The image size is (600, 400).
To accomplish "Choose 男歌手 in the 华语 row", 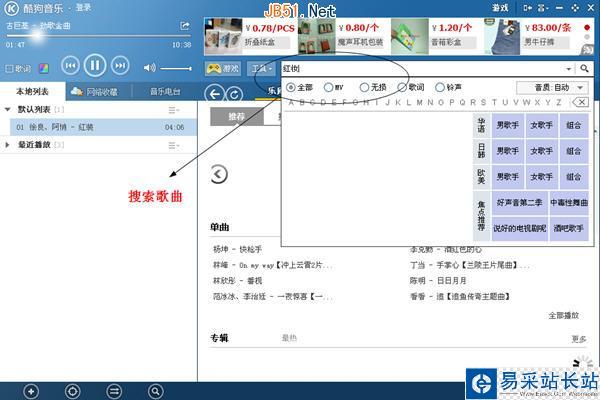I will [x=508, y=125].
